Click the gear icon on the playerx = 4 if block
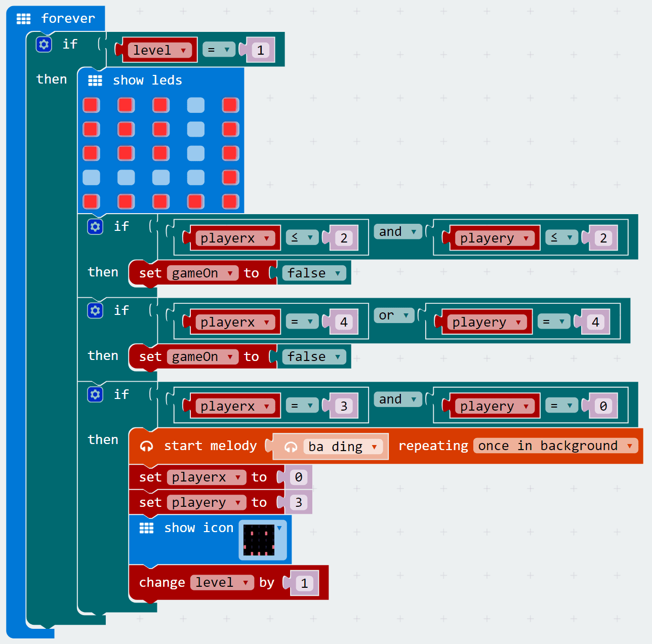Image resolution: width=652 pixels, height=644 pixels. (x=95, y=310)
